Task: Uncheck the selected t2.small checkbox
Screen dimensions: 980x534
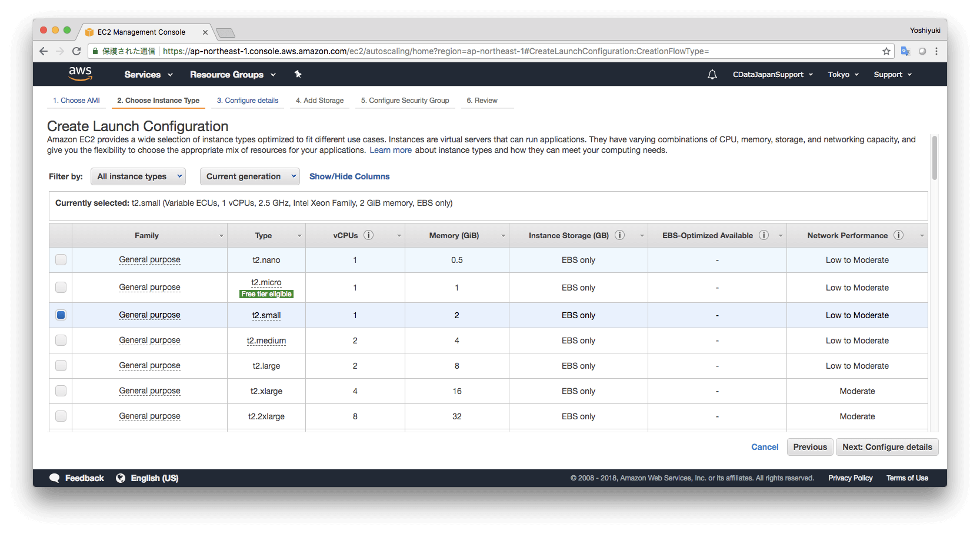Action: coord(61,315)
